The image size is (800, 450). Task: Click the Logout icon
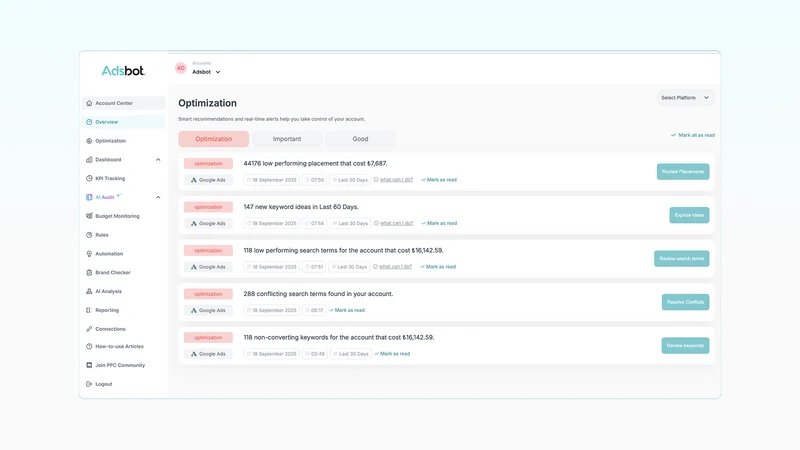tap(89, 384)
